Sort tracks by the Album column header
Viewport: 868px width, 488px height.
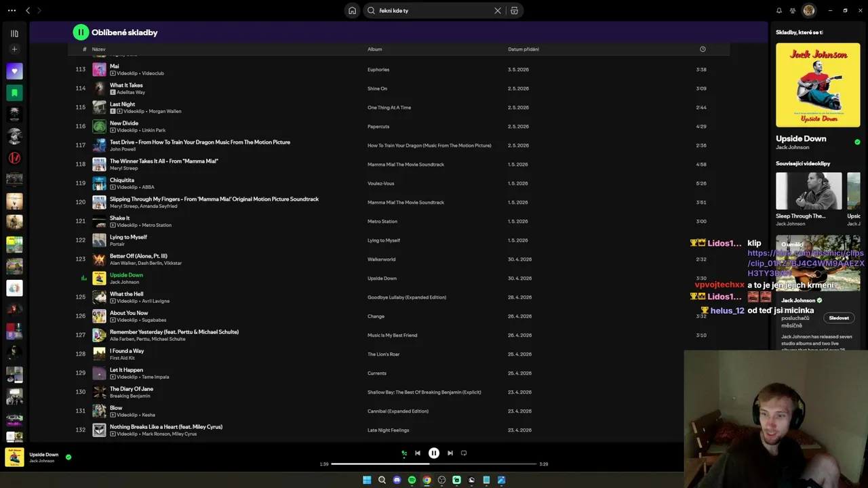point(375,49)
